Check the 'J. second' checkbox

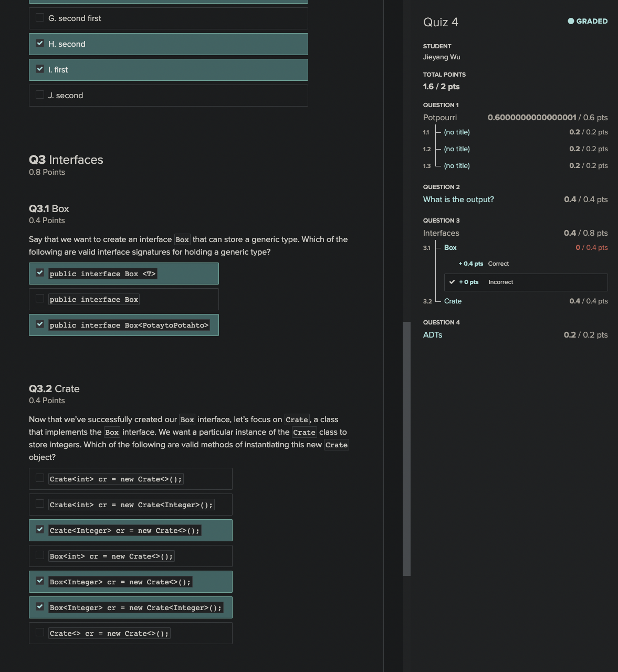(40, 95)
